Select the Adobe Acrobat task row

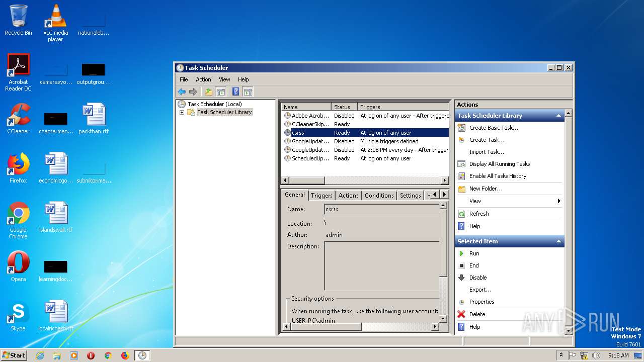click(x=365, y=116)
